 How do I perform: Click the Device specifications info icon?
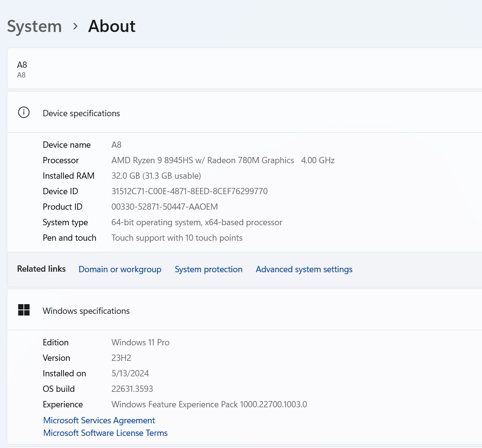pos(24,112)
